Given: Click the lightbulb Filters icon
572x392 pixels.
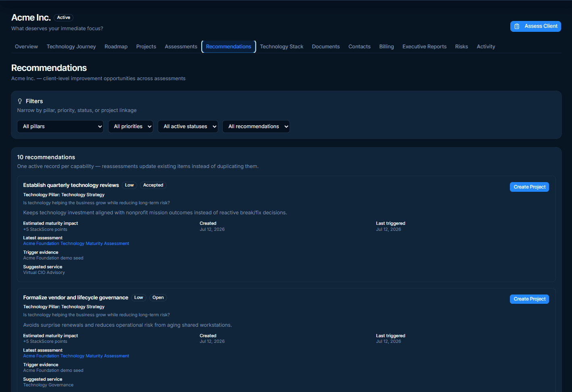Looking at the screenshot, I should [20, 101].
